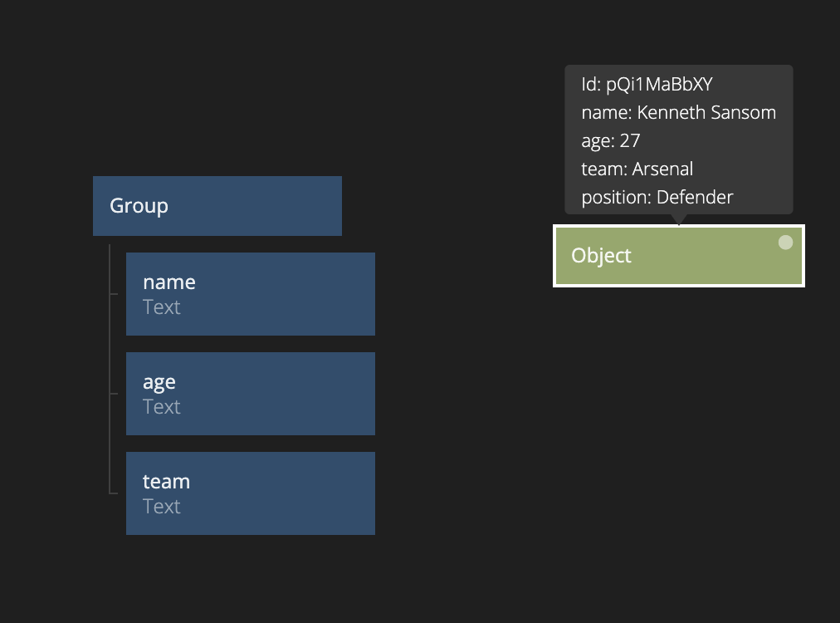This screenshot has width=840, height=623.
Task: Click the age 27 line in tooltip
Action: [x=610, y=141]
